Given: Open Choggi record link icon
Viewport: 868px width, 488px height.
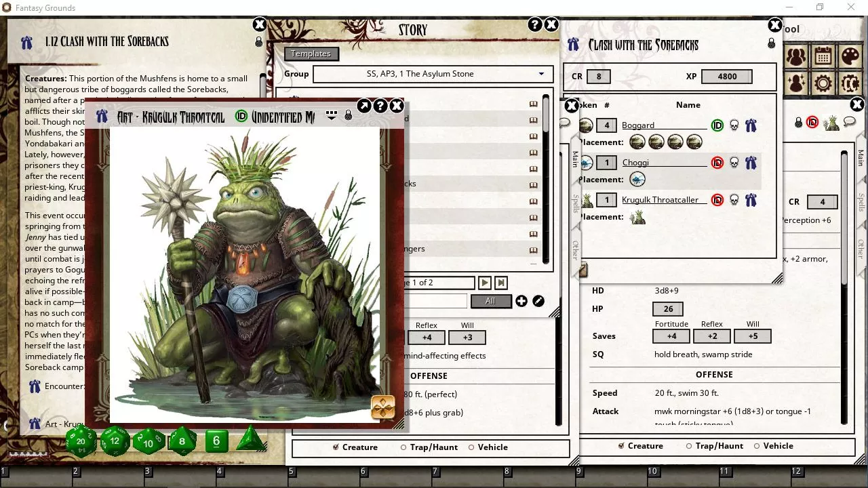Looking at the screenshot, I should click(751, 163).
